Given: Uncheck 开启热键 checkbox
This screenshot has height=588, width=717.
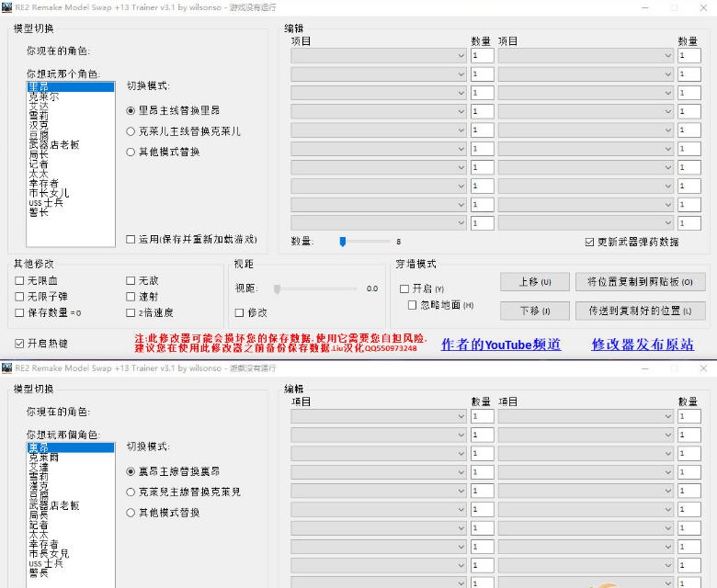Looking at the screenshot, I should (x=19, y=344).
